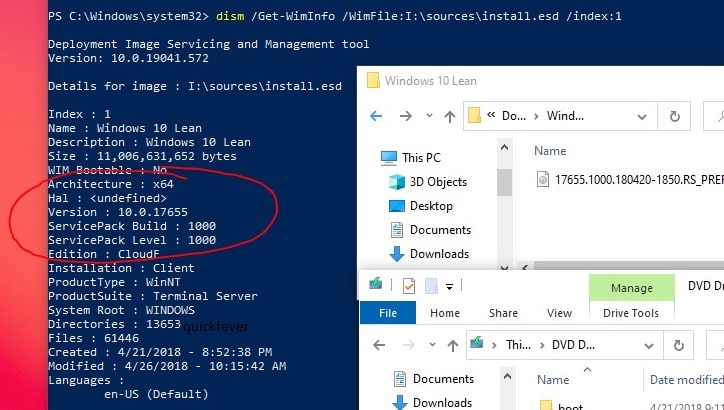Open recent locations dropdown in Windows 10 Lean window
The height and width of the screenshot is (410, 724).
click(429, 115)
